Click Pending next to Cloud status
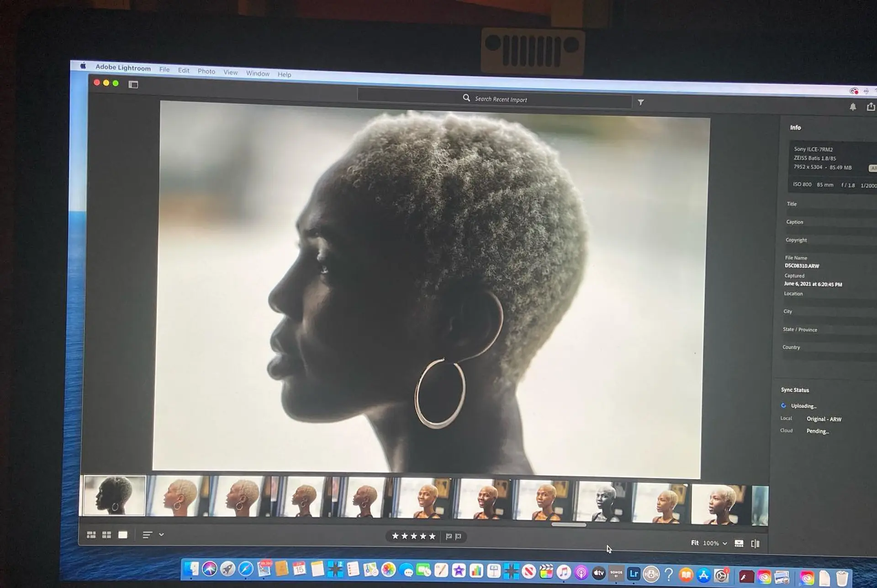877x588 pixels. coord(818,431)
